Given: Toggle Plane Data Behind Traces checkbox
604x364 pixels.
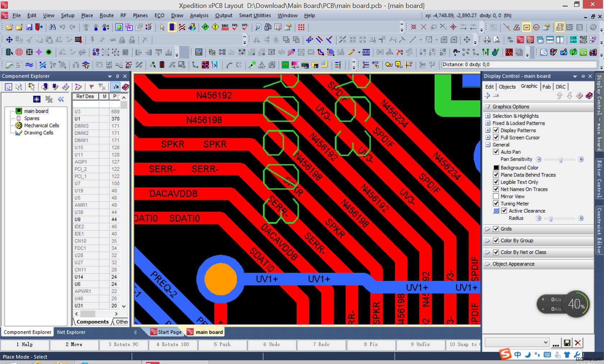Looking at the screenshot, I should point(496,175).
